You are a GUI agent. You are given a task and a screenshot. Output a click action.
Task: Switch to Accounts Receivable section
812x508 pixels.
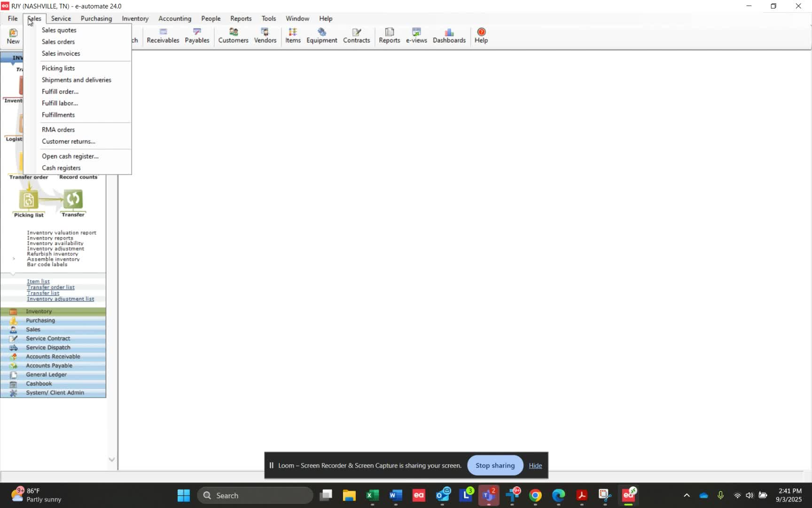(x=53, y=357)
